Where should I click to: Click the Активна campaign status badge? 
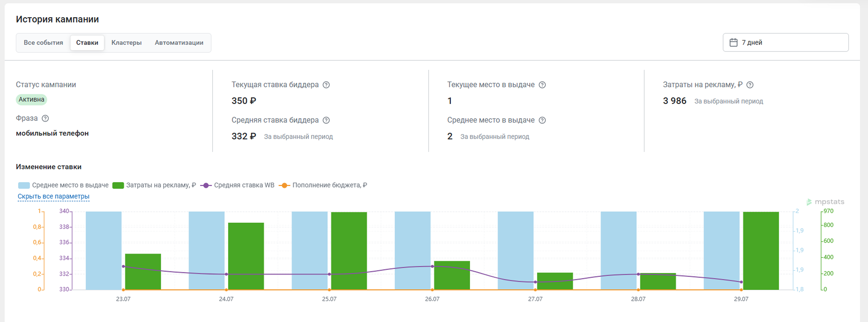click(31, 99)
